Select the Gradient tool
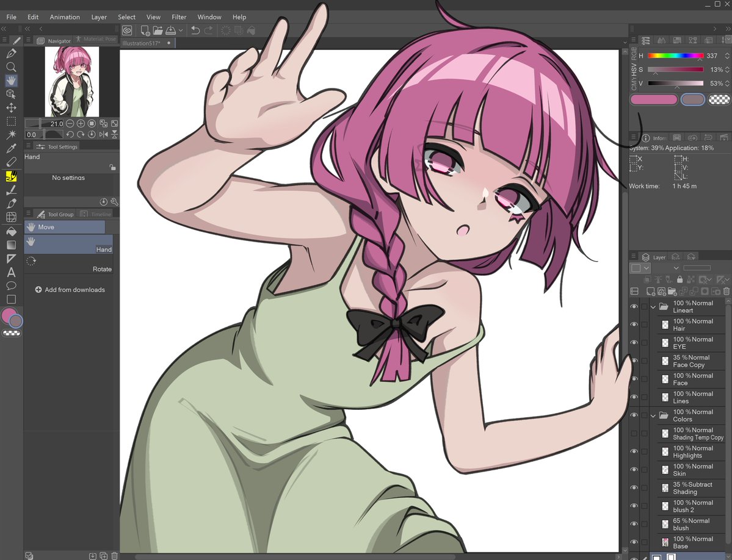732x560 pixels. [11, 245]
